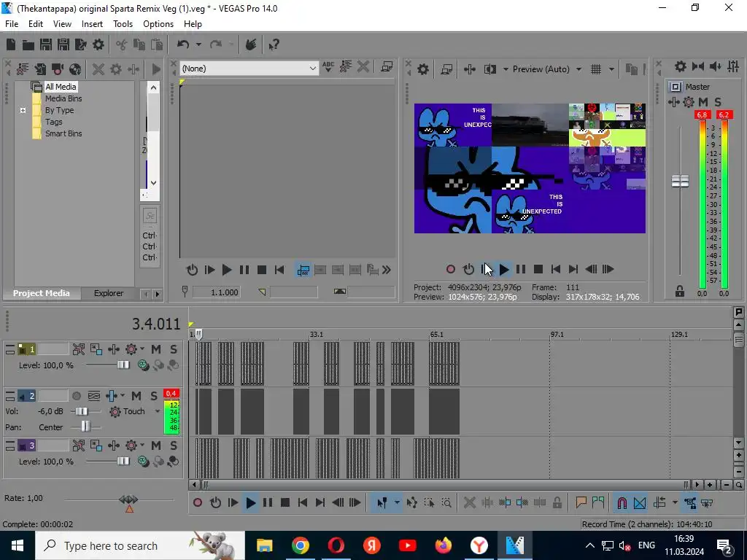Open Touch automation mode dropdown on track 2

(x=158, y=411)
